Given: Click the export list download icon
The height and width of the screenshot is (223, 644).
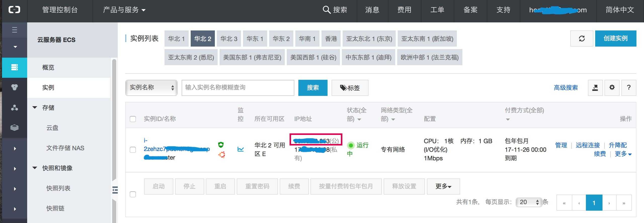Looking at the screenshot, I should click(595, 88).
